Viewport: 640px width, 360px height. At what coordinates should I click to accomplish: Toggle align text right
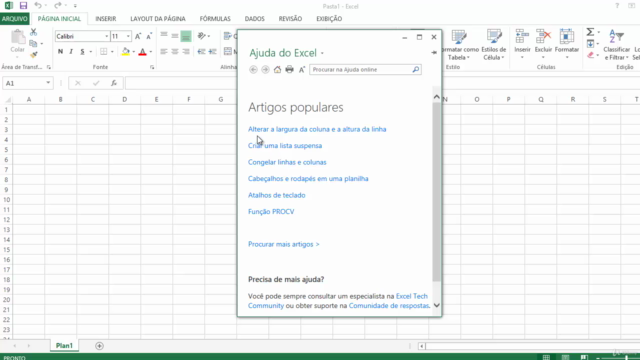pyautogui.click(x=186, y=51)
